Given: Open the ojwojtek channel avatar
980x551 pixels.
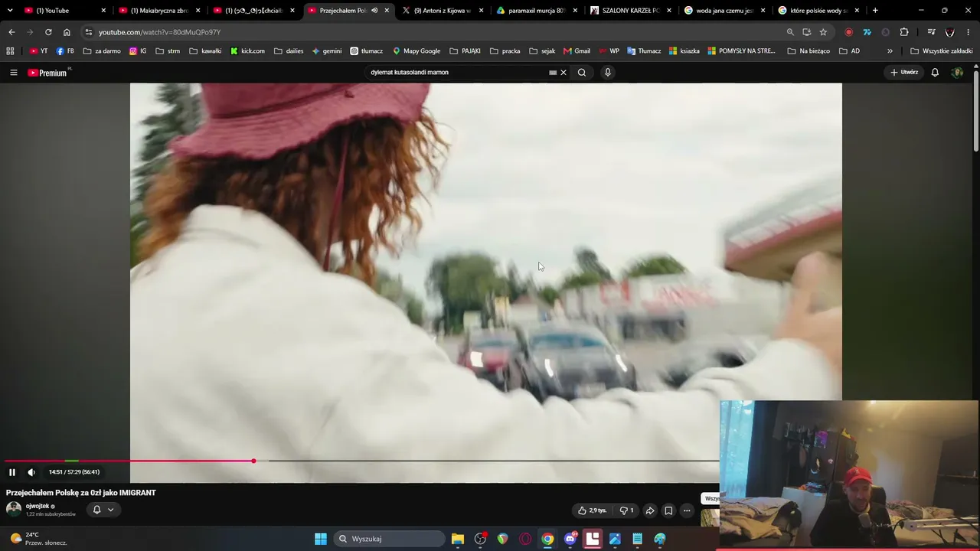Looking at the screenshot, I should tap(14, 510).
